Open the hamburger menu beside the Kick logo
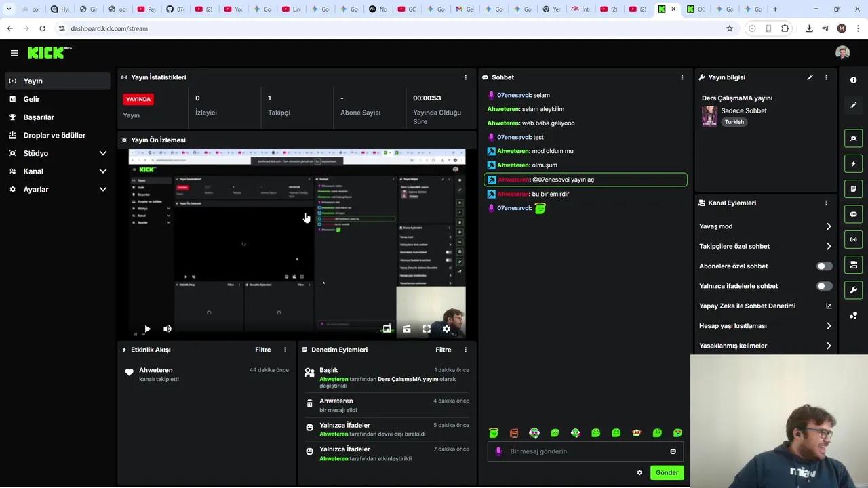This screenshot has height=488, width=868. [x=14, y=53]
